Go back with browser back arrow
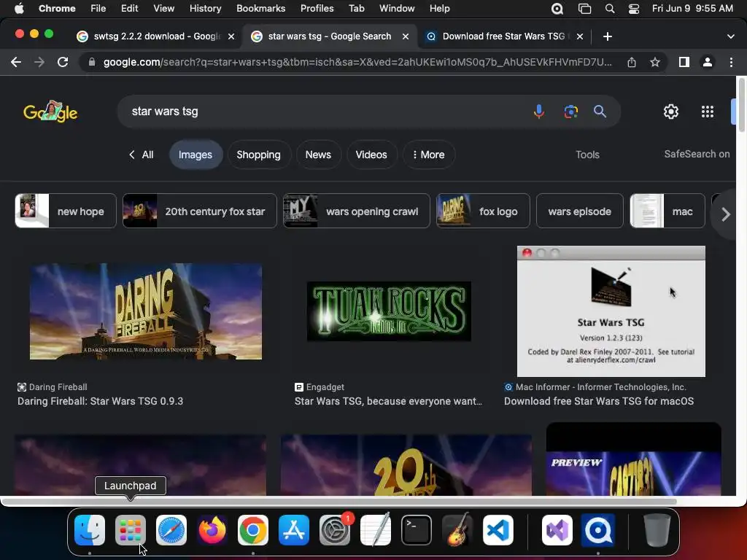The height and width of the screenshot is (560, 747). coord(16,62)
